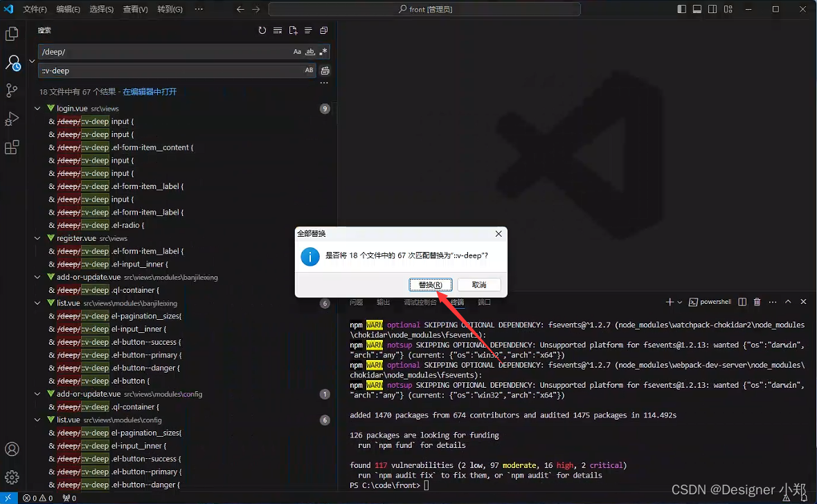Image resolution: width=817 pixels, height=504 pixels.
Task: Open the Search view in activity bar
Action: 12,64
